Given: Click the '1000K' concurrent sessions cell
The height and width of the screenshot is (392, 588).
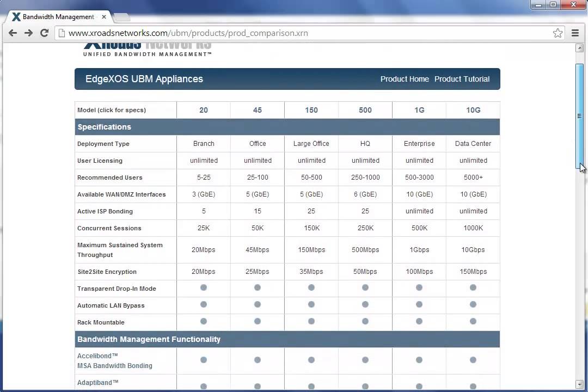Looking at the screenshot, I should pyautogui.click(x=473, y=228).
